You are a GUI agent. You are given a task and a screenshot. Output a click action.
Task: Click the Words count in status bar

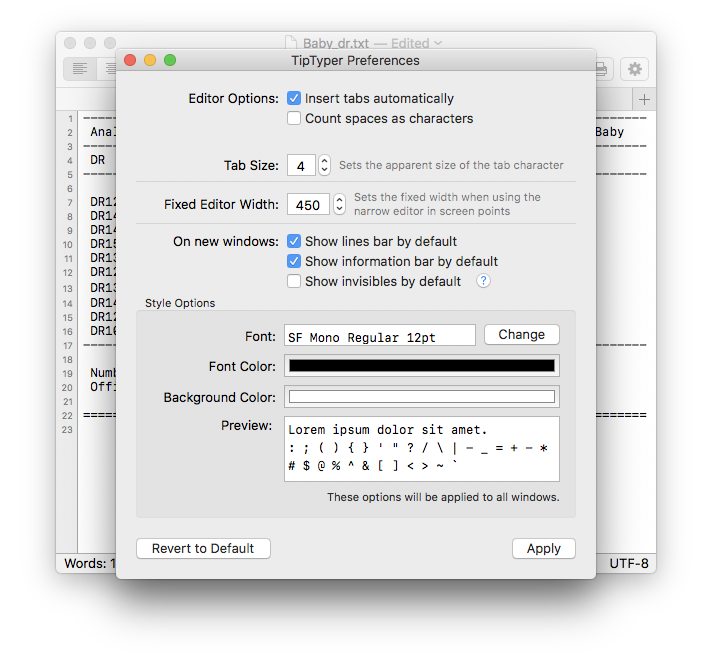[x=90, y=564]
